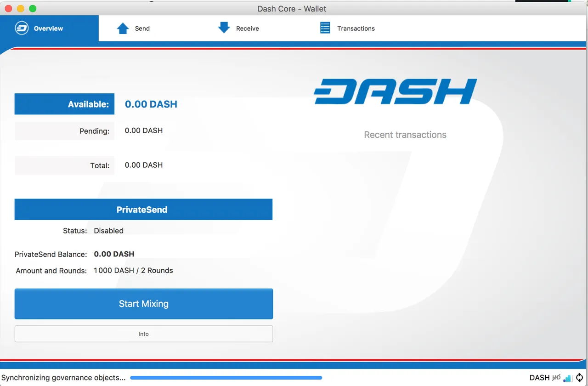Click the 'Recent transactions' heading
This screenshot has height=386, width=588.
[405, 135]
